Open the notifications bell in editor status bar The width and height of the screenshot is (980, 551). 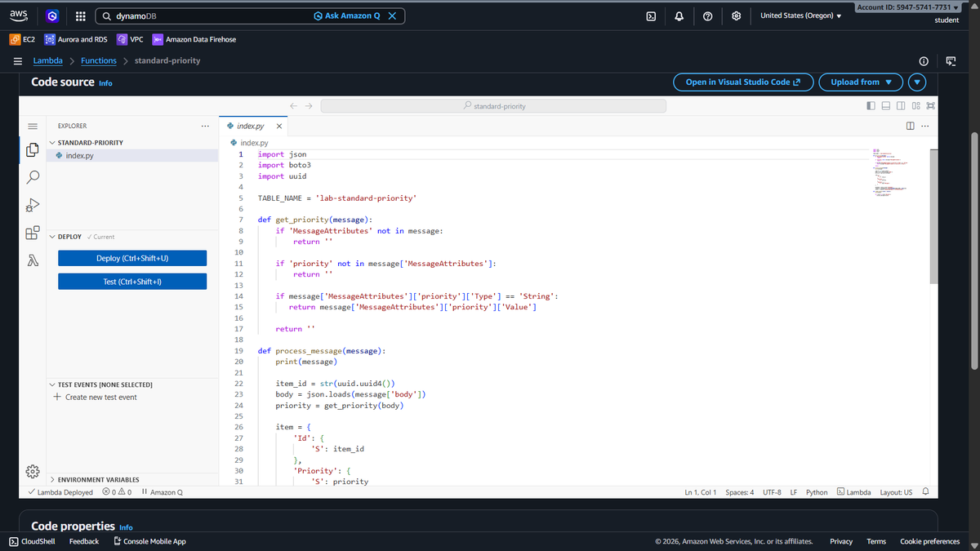pos(925,492)
